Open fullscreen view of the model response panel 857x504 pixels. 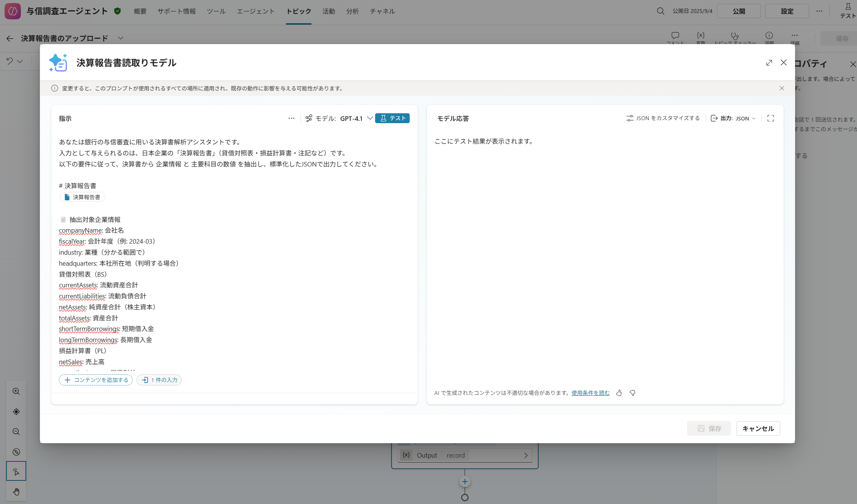[x=771, y=118]
